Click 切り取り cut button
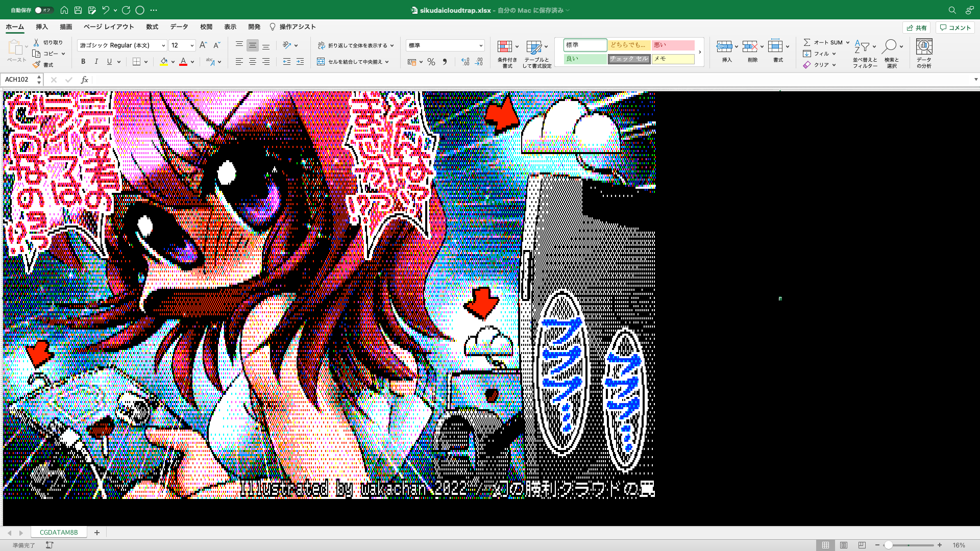This screenshot has width=980, height=551. [x=48, y=42]
